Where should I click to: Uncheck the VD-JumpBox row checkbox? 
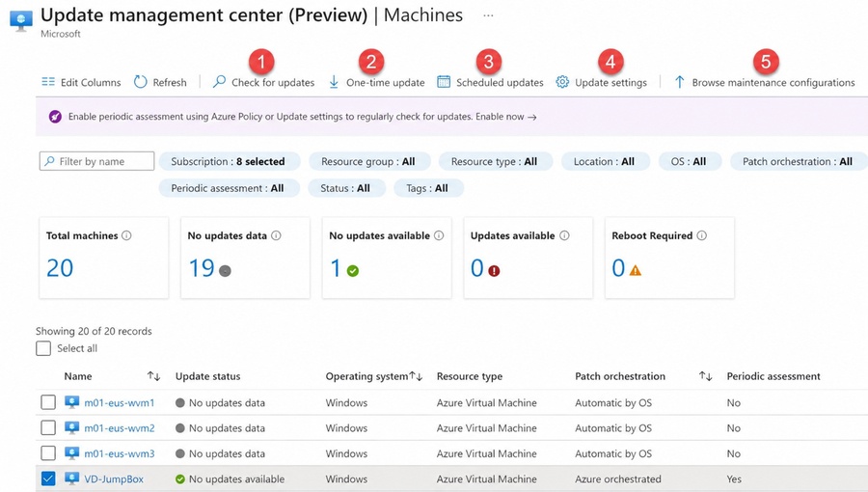[x=48, y=478]
